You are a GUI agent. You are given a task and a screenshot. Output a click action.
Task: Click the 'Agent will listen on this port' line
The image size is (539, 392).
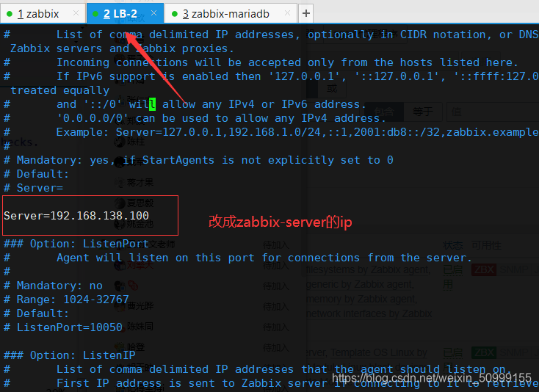point(238,258)
